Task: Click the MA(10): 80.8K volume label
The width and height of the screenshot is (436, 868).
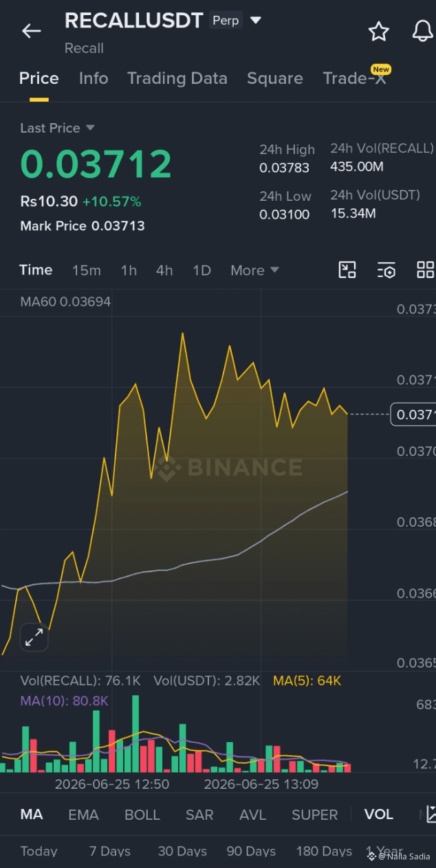Action: [x=64, y=701]
